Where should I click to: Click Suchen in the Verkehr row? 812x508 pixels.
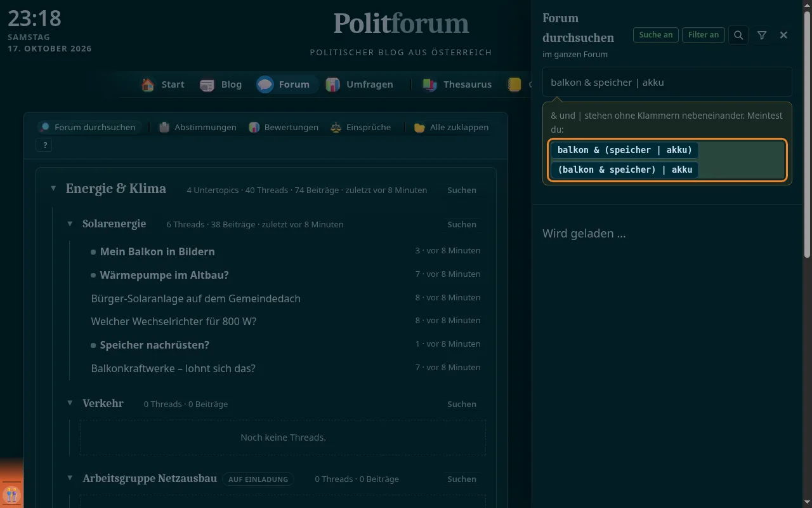coord(462,404)
